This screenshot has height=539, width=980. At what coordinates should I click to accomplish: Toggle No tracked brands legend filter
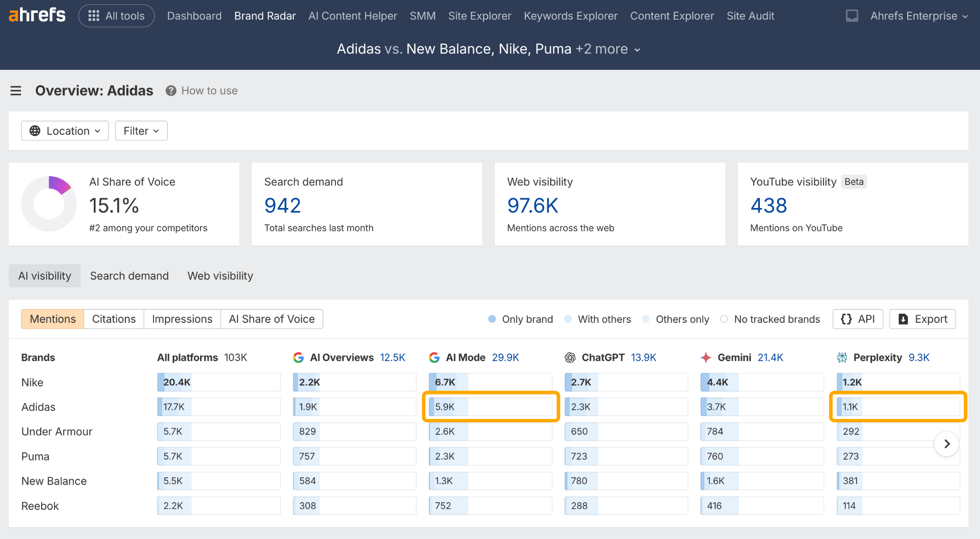(x=770, y=319)
